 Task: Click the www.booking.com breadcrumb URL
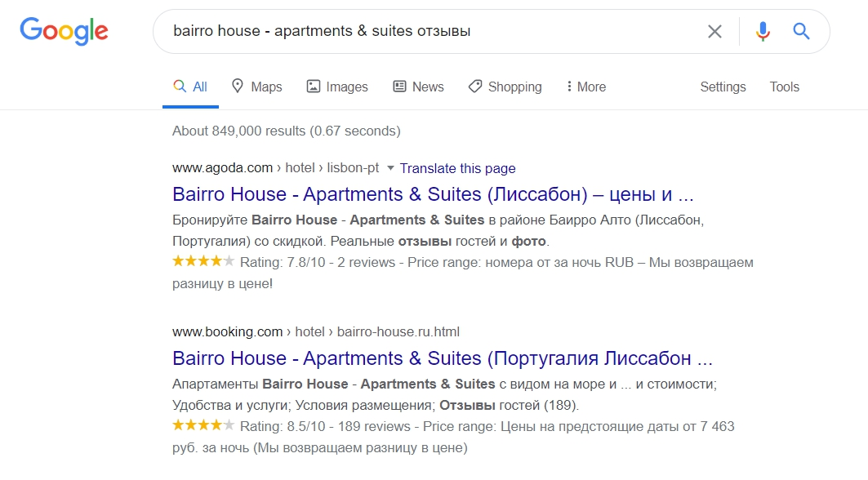[227, 331]
